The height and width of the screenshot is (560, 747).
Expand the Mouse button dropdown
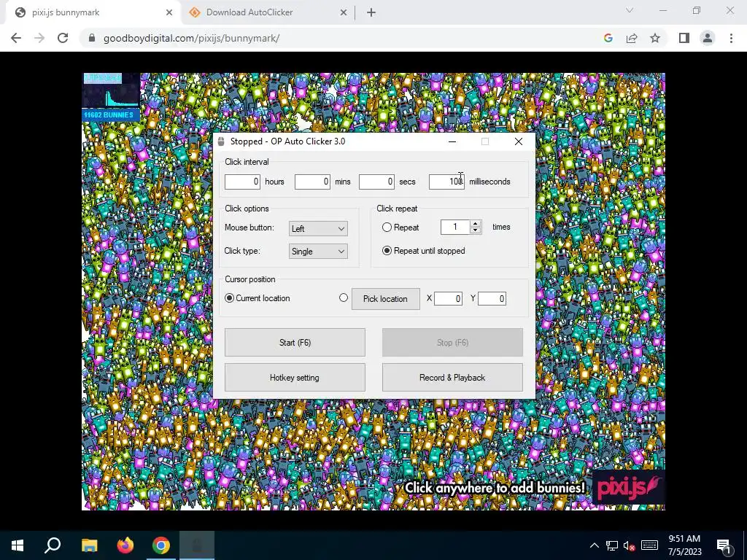(x=318, y=228)
